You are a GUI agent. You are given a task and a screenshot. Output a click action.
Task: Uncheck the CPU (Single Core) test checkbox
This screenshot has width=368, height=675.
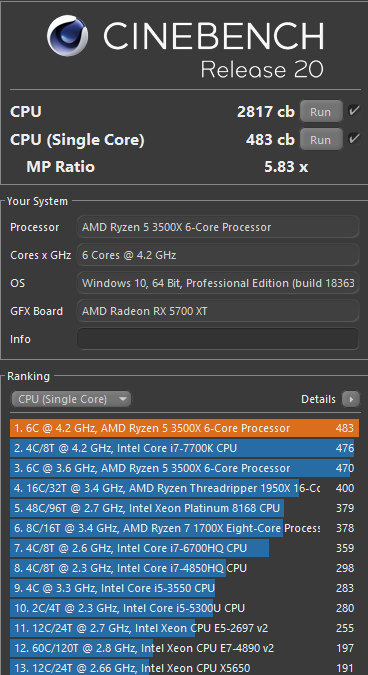click(354, 139)
